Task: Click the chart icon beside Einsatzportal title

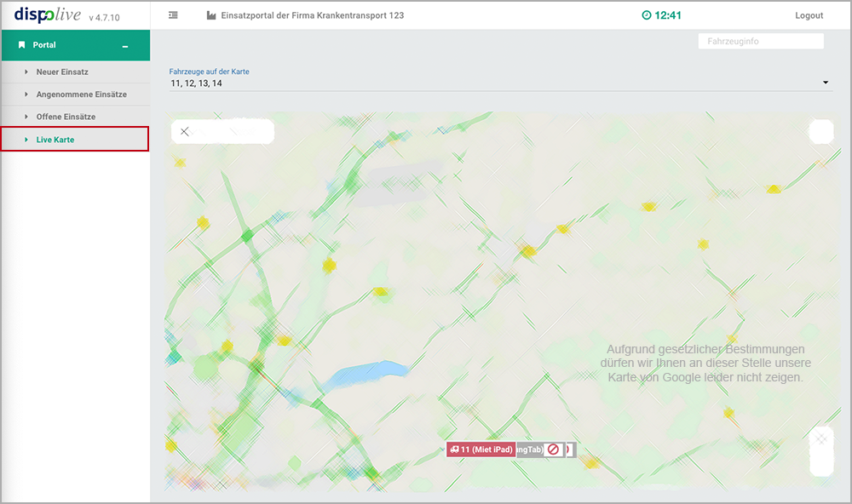Action: click(211, 15)
